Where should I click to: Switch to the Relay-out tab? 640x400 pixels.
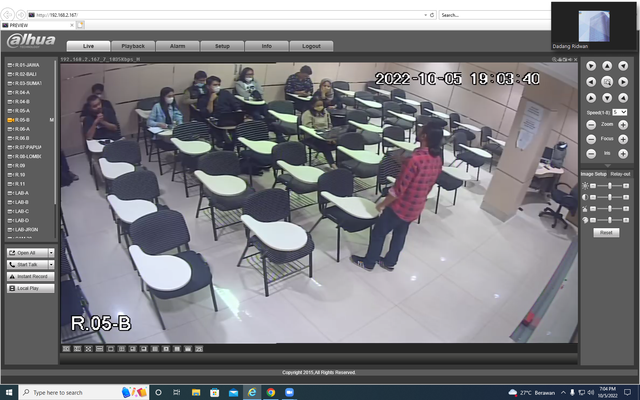(620, 174)
